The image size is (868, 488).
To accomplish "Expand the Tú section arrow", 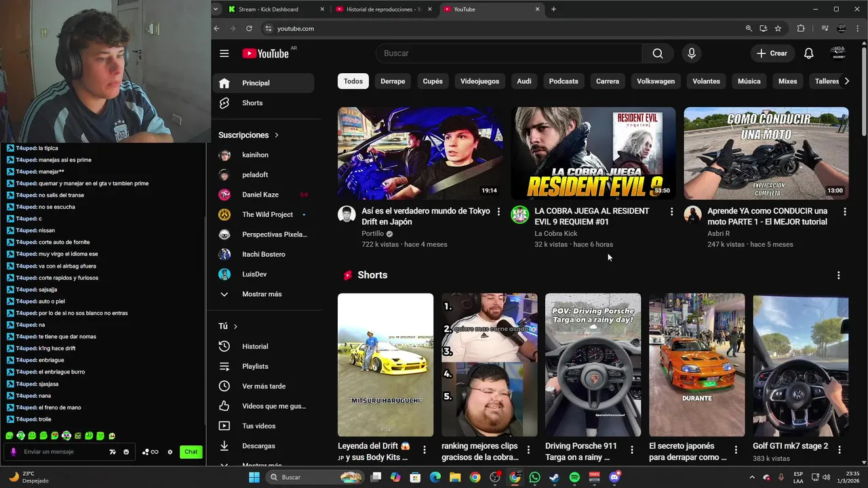I will (x=235, y=327).
